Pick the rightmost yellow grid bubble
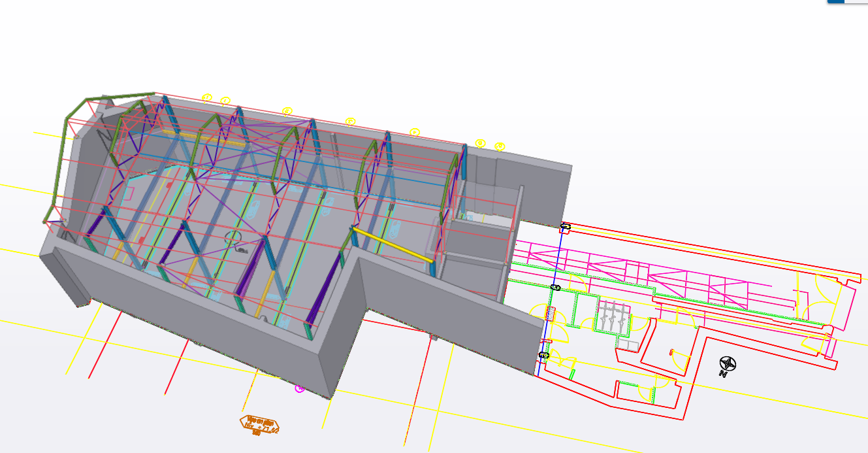This screenshot has height=453, width=868. 500,146
